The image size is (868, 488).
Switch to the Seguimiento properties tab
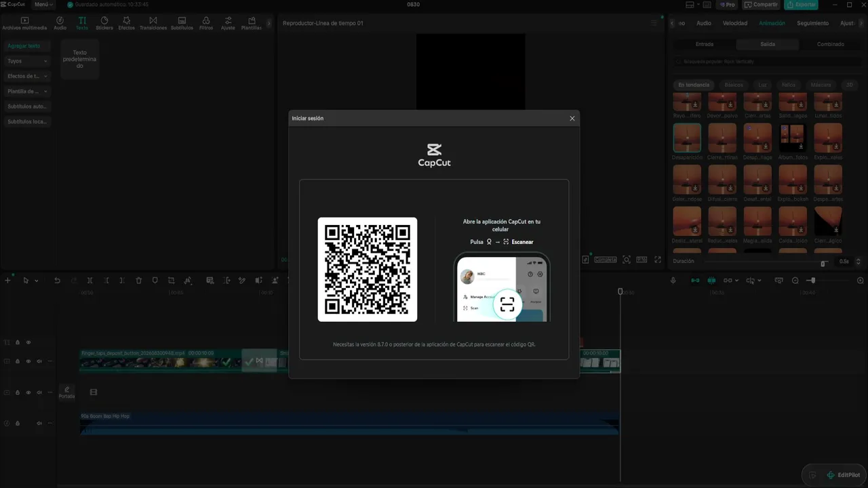[x=812, y=23]
